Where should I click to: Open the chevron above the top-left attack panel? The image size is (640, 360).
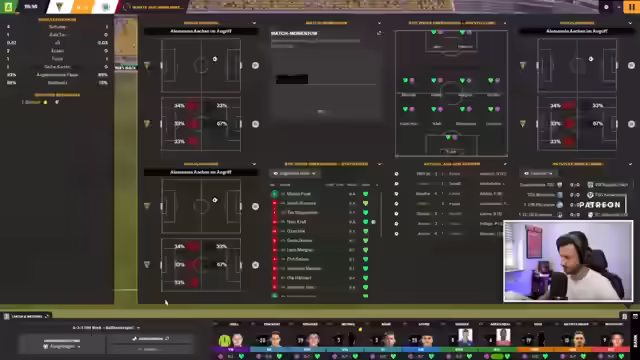tap(254, 23)
